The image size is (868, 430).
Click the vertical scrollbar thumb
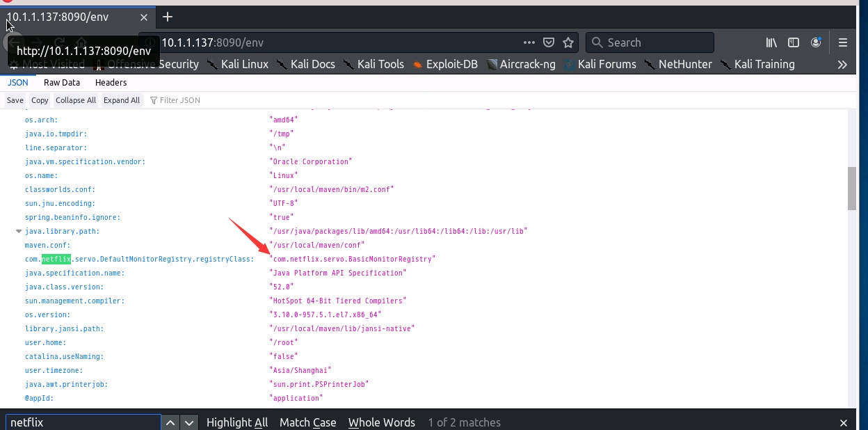(851, 188)
